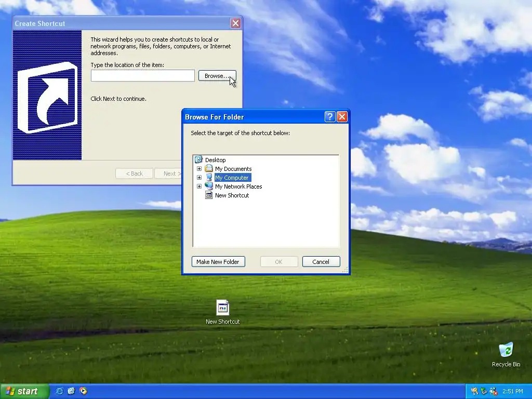Select My Computer in folder tree
Viewport: 532px width, 399px height.
(x=232, y=178)
